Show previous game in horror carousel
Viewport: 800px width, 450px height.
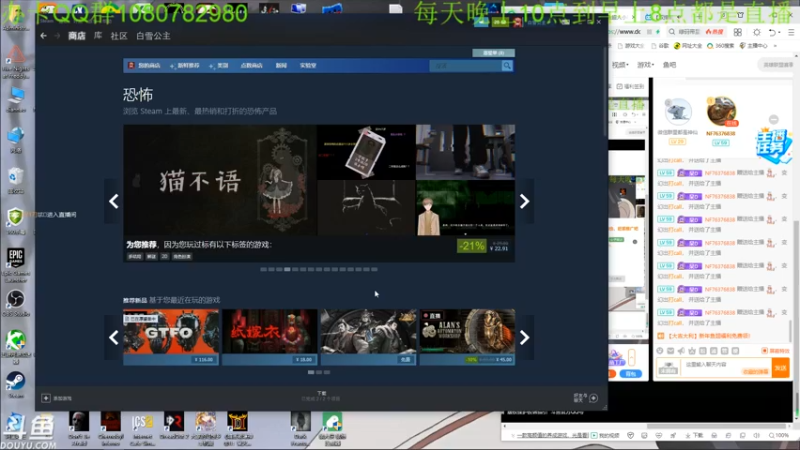(113, 201)
